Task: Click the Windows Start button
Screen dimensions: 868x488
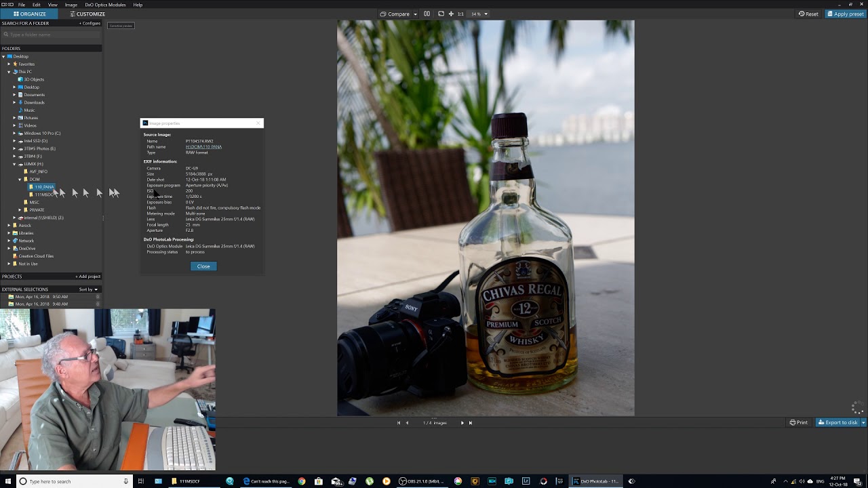Action: (7, 481)
